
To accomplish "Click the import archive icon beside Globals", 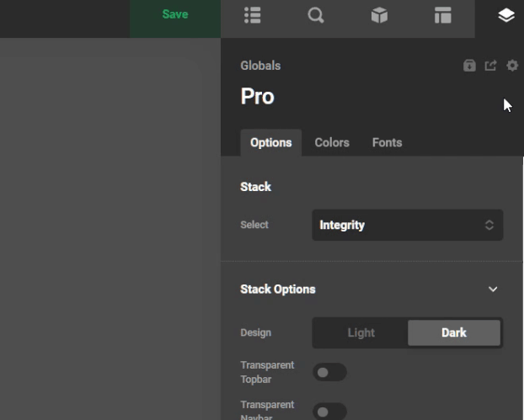I will (469, 66).
